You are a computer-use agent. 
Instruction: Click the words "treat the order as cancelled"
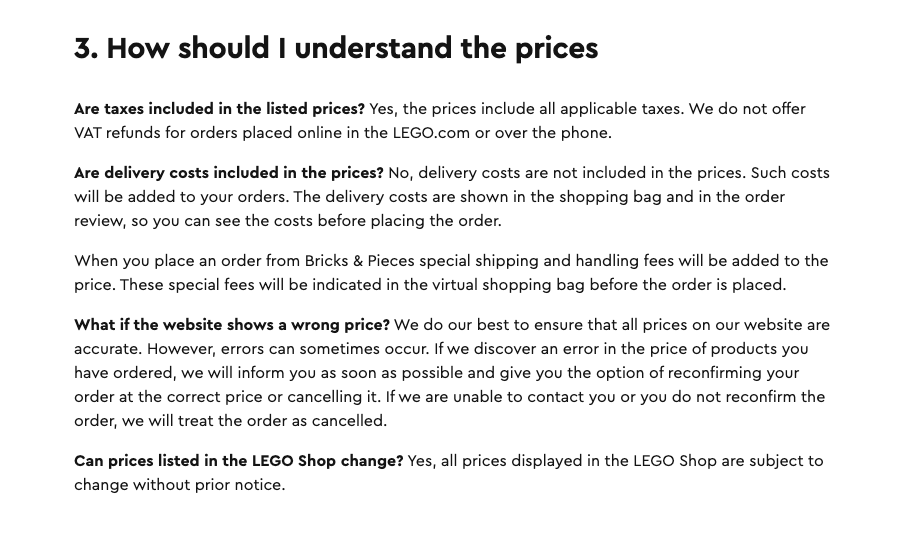[284, 421]
